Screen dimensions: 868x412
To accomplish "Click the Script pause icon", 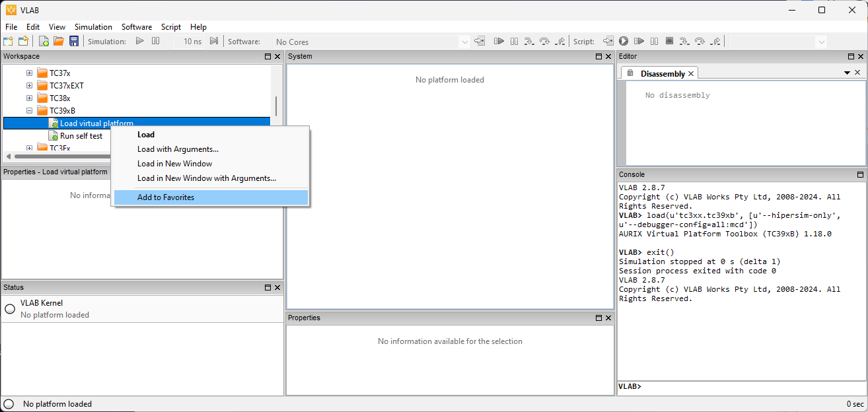I will (x=654, y=41).
